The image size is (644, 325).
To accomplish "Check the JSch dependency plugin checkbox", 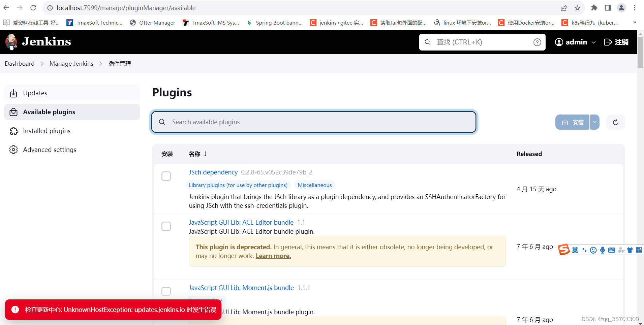I will 166,176.
